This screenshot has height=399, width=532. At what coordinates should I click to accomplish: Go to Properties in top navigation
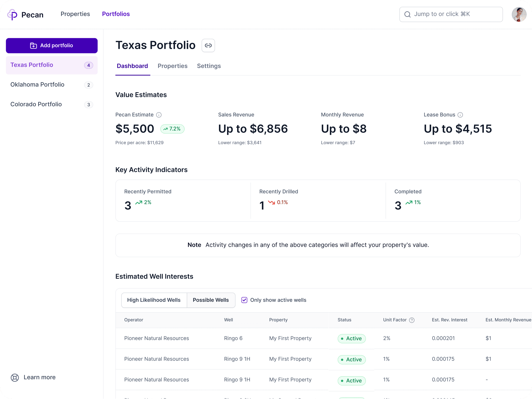pos(75,14)
